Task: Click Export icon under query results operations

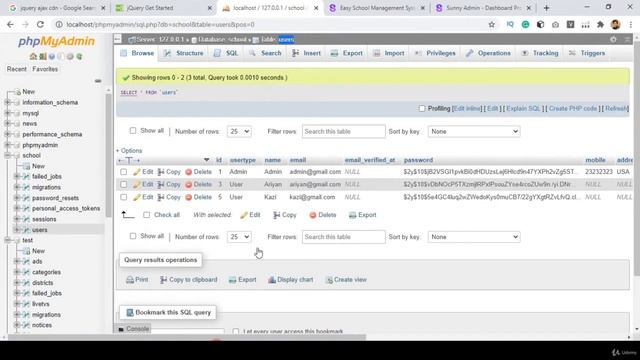Action: 233,280
